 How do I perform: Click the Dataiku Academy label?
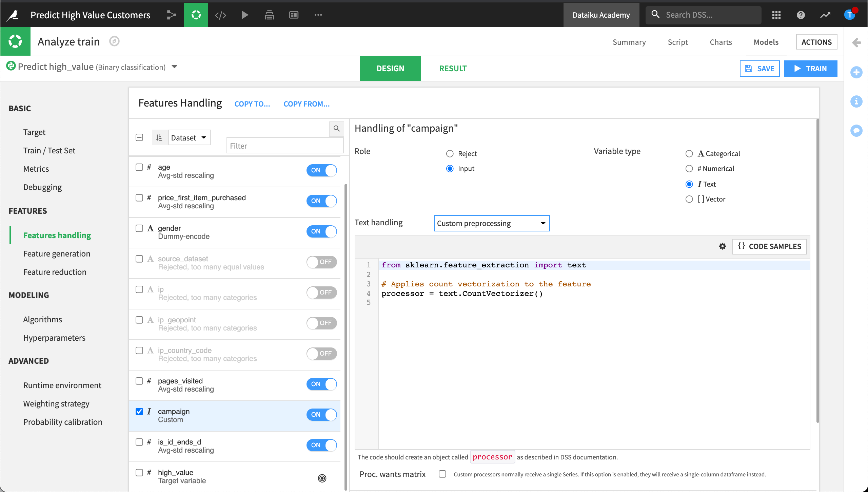(601, 15)
